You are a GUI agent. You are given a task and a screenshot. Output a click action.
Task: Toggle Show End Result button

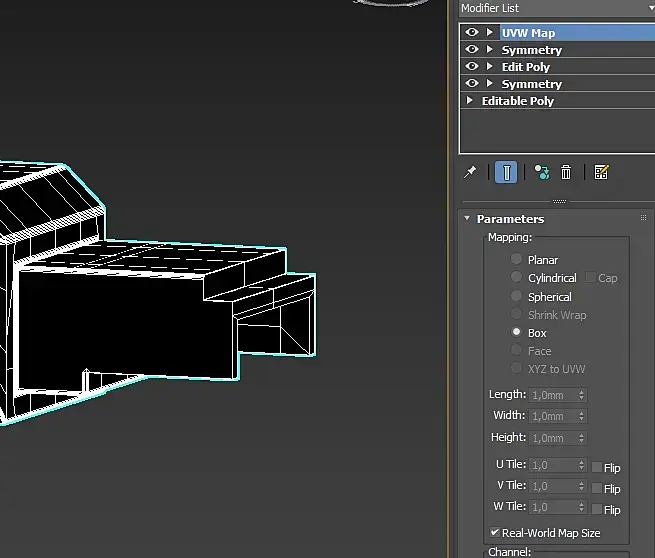click(x=506, y=172)
